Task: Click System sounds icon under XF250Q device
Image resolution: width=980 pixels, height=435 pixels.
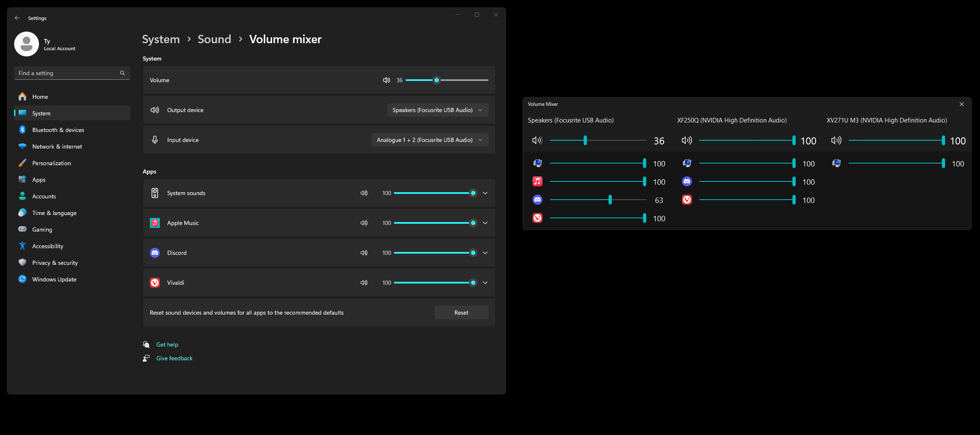Action: click(687, 163)
